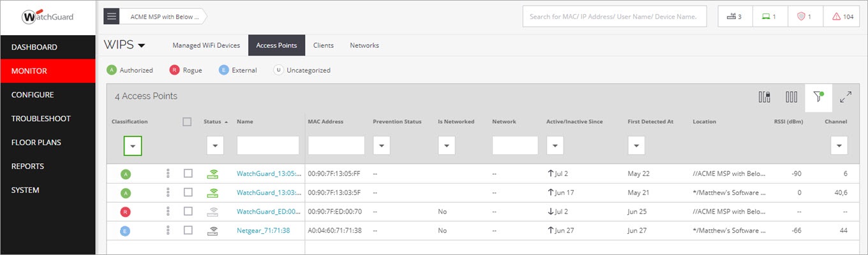Click the MAC Address filter input field

[336, 146]
